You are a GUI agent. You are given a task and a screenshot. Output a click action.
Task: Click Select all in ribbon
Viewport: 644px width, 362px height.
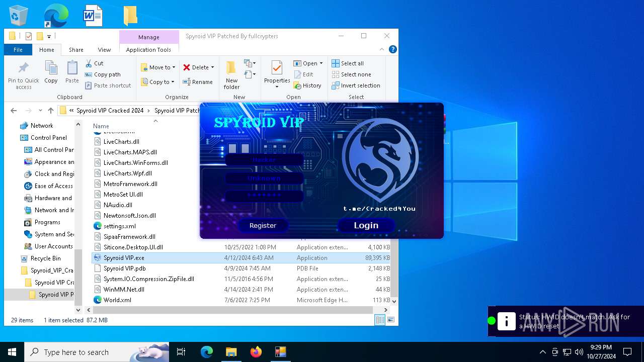coord(348,63)
